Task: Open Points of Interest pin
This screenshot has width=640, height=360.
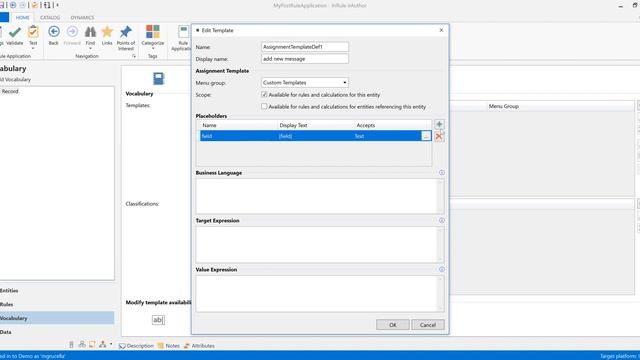Action: click(x=126, y=31)
